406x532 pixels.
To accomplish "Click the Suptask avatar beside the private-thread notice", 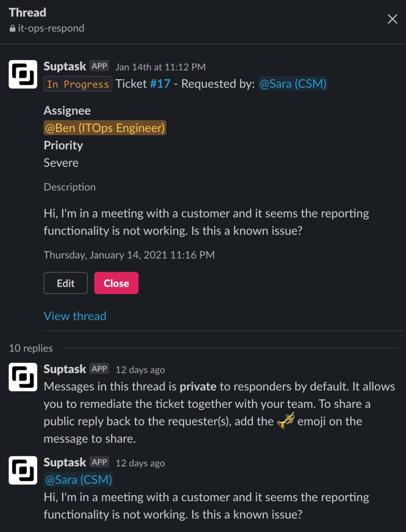I will coord(23,377).
